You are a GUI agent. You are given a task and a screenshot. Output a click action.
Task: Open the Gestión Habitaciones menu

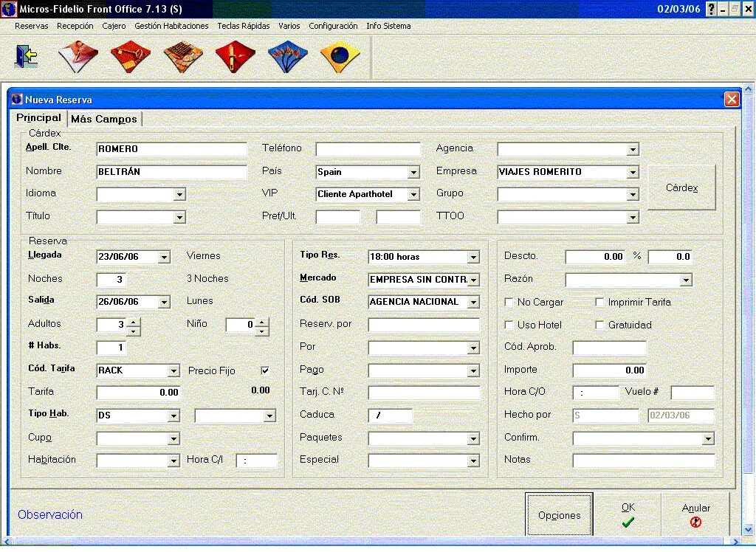(171, 26)
